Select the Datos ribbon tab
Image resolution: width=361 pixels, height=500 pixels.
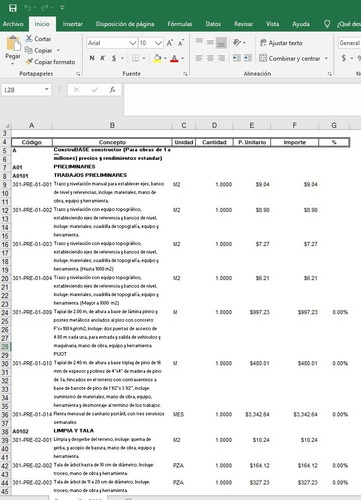pyautogui.click(x=213, y=24)
